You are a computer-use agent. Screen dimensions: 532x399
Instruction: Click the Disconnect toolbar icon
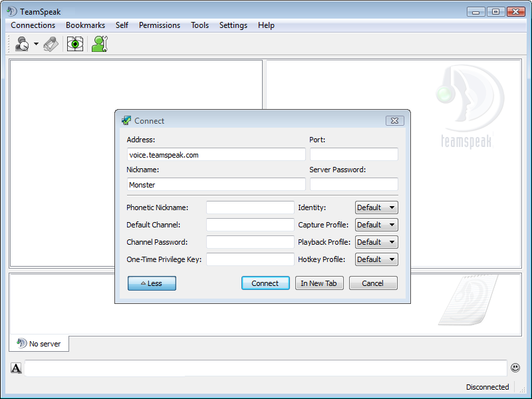[51, 44]
